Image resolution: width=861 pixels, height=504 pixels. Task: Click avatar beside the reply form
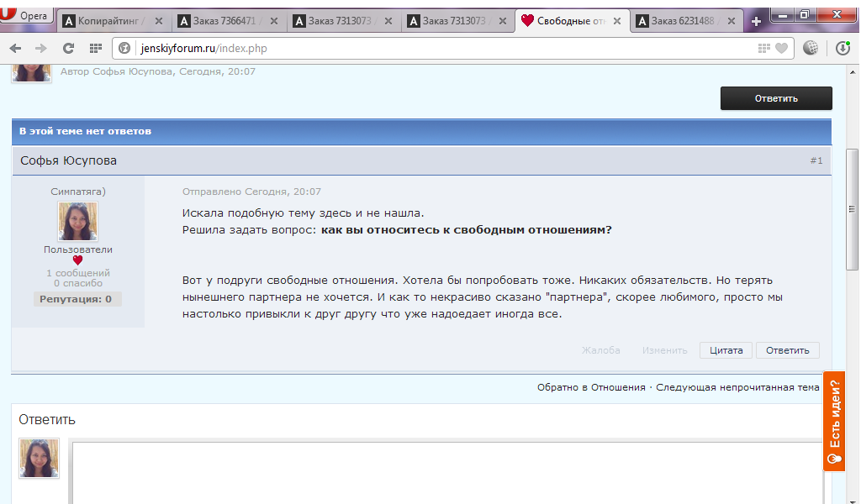tap(39, 458)
